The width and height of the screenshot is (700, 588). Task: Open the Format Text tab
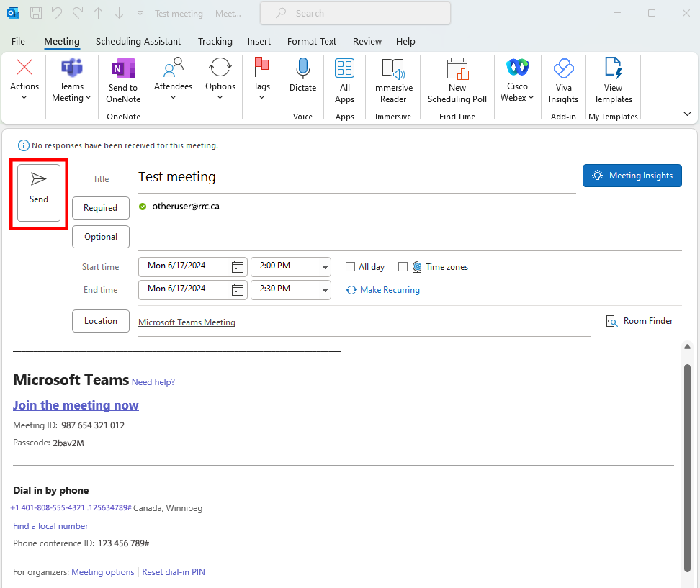pos(312,42)
